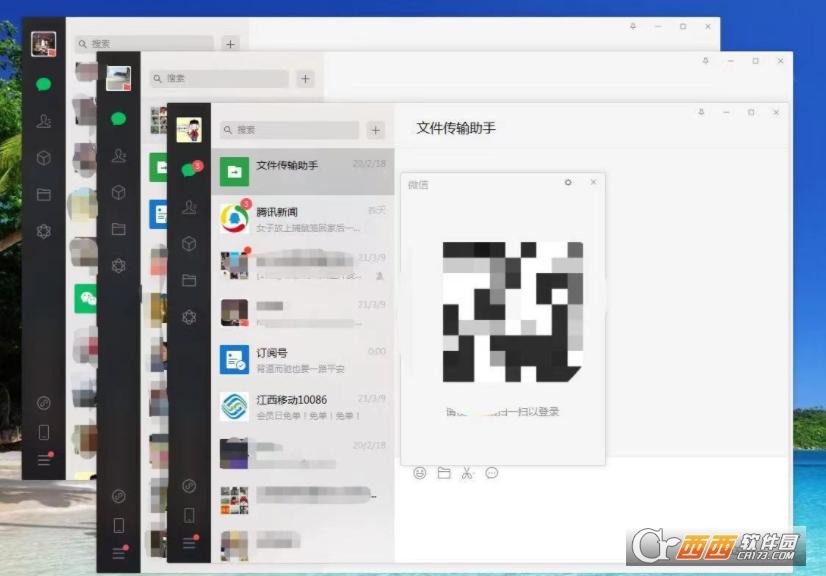Open Favorites cube in the back WeChat window
Screen dimensions: 826x576
44,158
